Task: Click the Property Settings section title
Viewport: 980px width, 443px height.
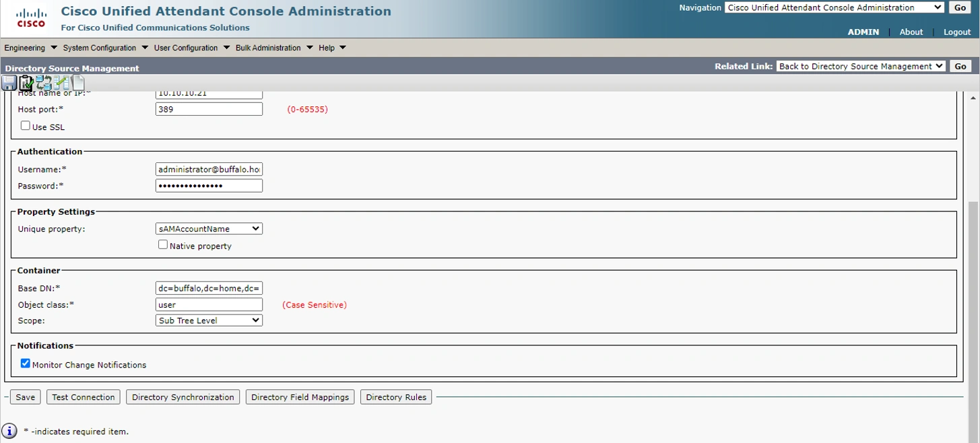Action: tap(56, 211)
